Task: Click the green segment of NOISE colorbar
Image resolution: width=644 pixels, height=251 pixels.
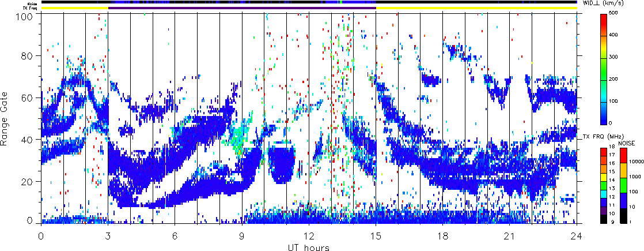Action: (x=623, y=186)
